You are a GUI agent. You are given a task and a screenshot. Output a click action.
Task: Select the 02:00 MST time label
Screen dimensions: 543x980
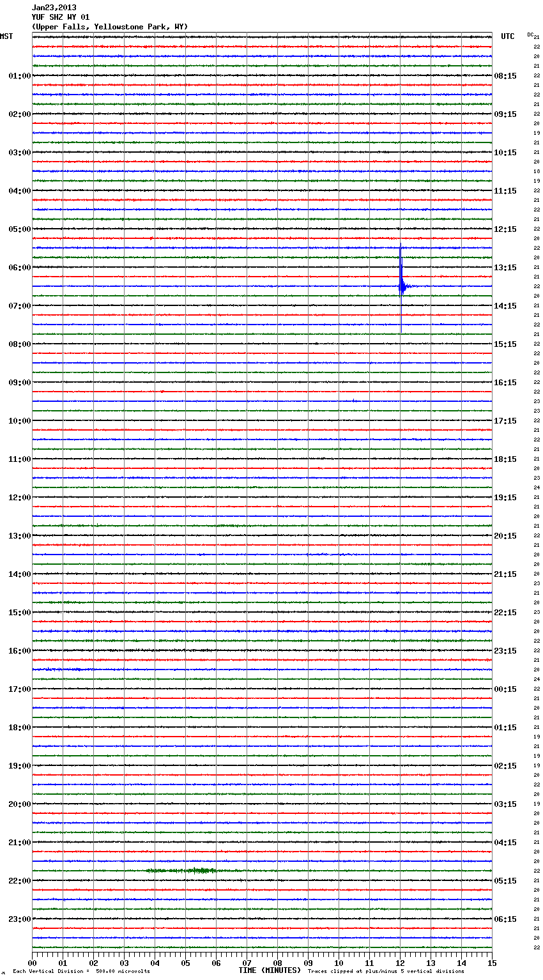point(20,114)
